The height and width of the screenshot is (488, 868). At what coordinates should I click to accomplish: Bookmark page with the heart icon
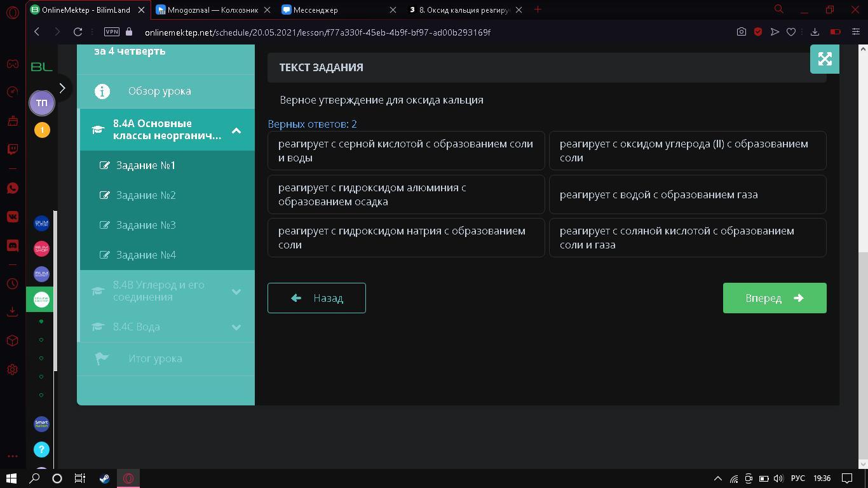coord(791,32)
